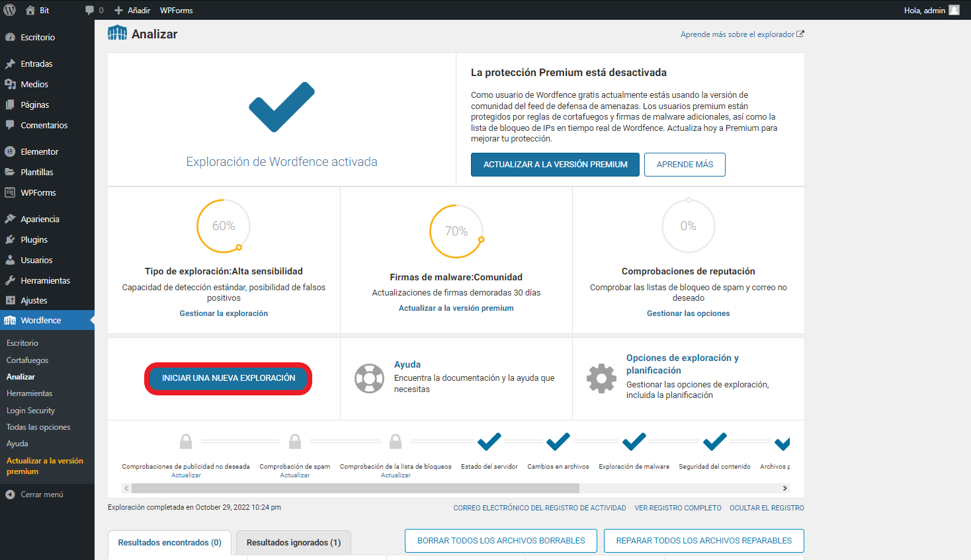Click the Herramientas wrench icon
This screenshot has height=560, width=971.
10,280
